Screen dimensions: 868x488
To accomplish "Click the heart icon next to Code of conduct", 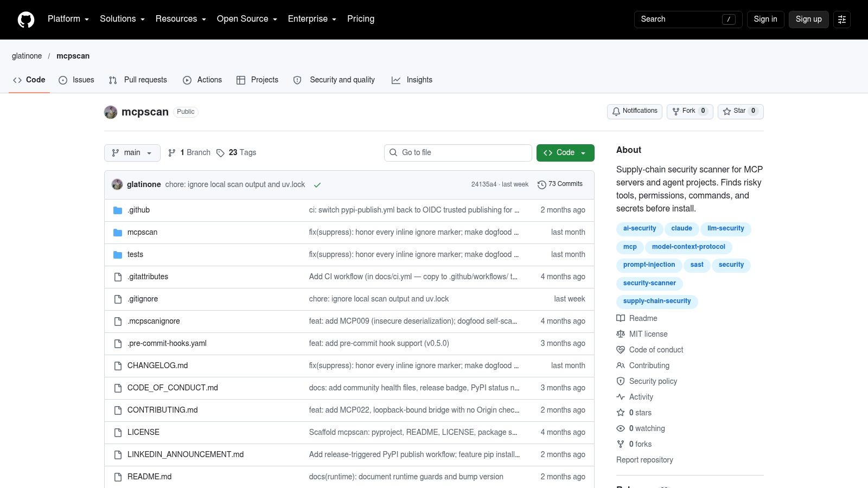I will point(621,350).
